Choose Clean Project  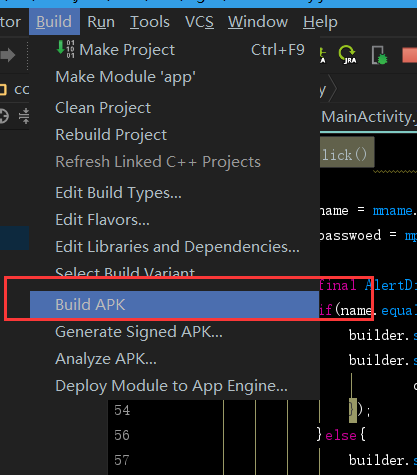(x=174, y=108)
